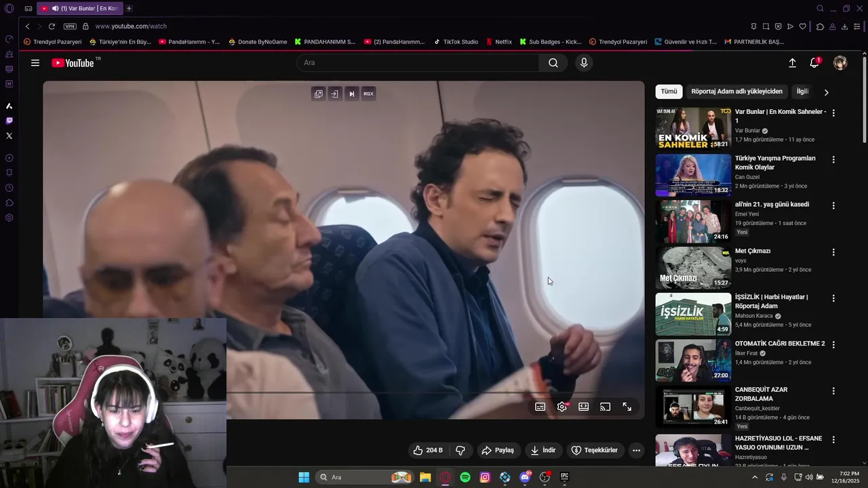
Task: Click the page vertical scrollbar
Action: point(864,99)
